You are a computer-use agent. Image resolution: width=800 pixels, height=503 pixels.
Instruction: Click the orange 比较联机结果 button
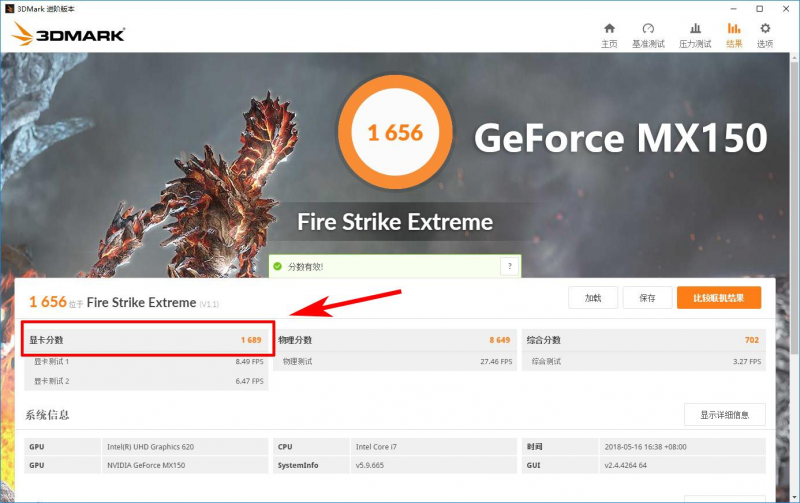click(719, 298)
